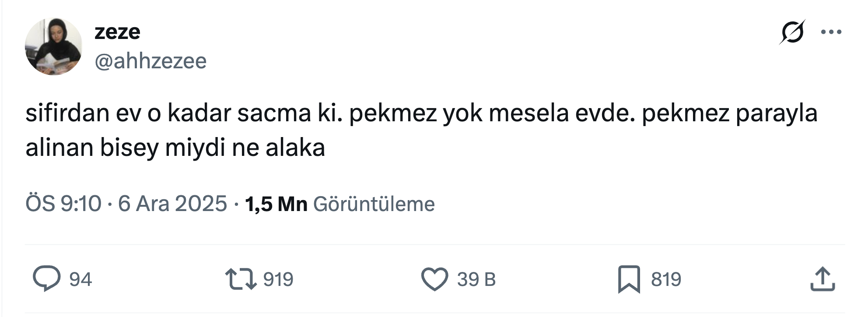868x317 pixels.
Task: Repost the tweet using the retweet icon
Action: point(241,279)
